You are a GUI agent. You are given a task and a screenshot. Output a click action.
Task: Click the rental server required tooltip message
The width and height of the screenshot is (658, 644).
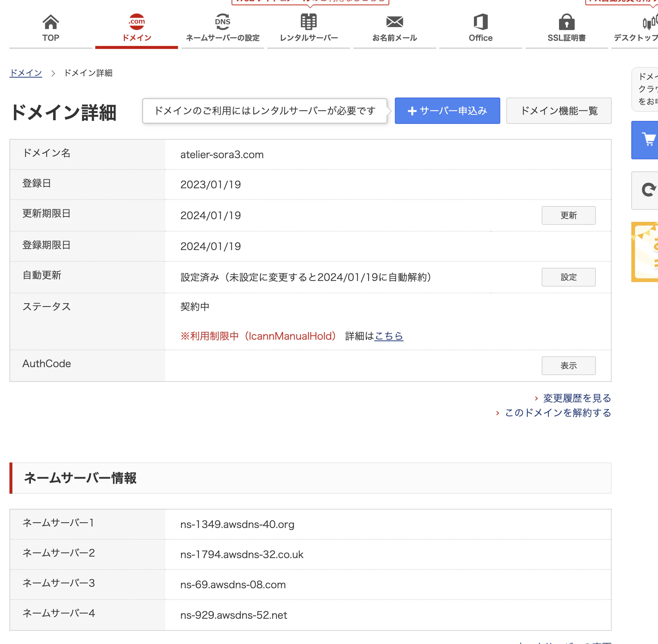265,111
